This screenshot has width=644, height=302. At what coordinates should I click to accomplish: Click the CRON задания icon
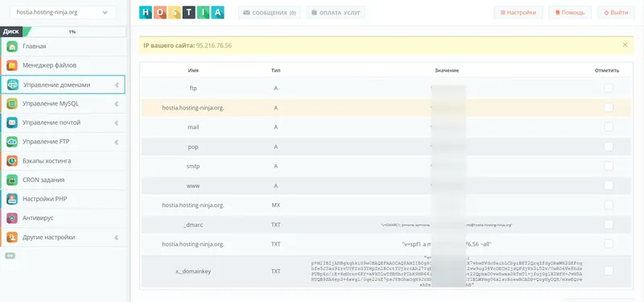[12, 180]
